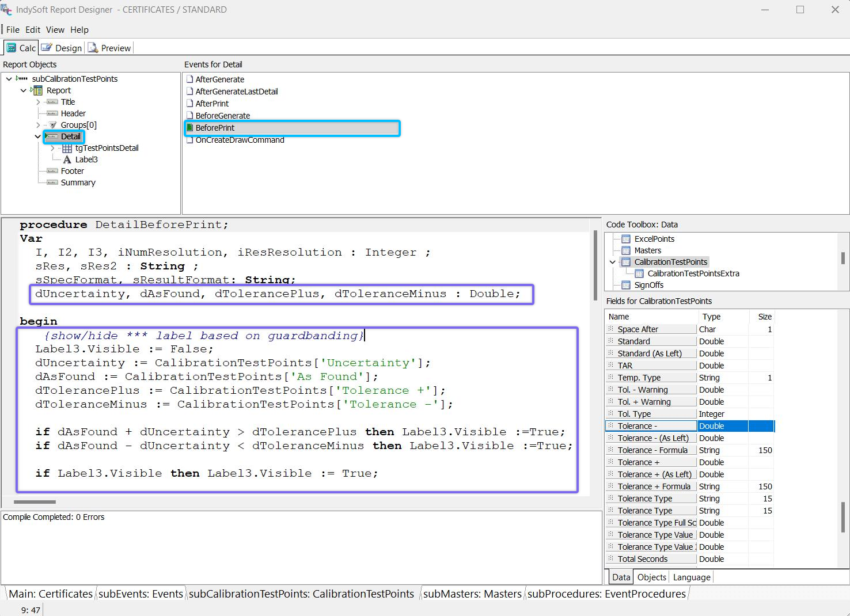Click the Design tab pencil icon
This screenshot has height=616, width=850.
[x=47, y=48]
